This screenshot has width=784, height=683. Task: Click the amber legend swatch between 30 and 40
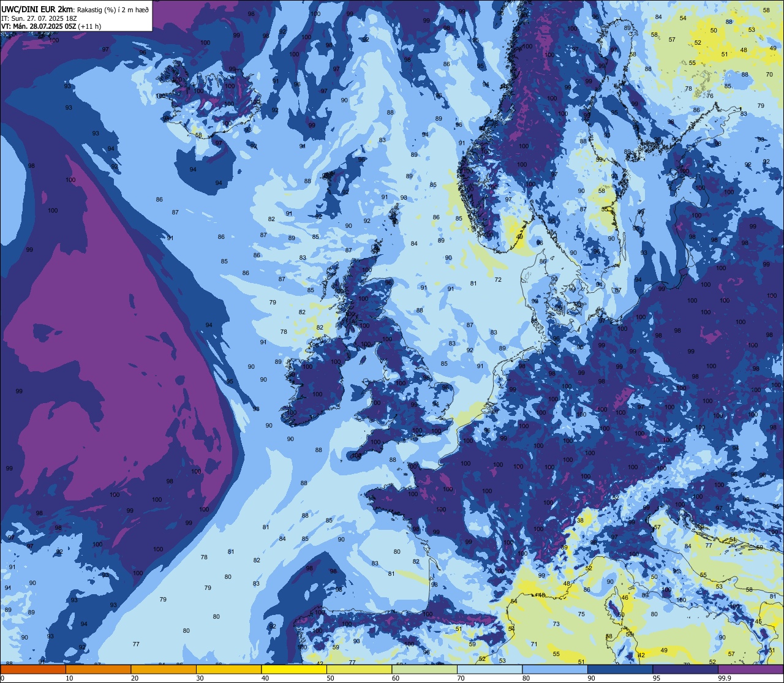tap(229, 669)
